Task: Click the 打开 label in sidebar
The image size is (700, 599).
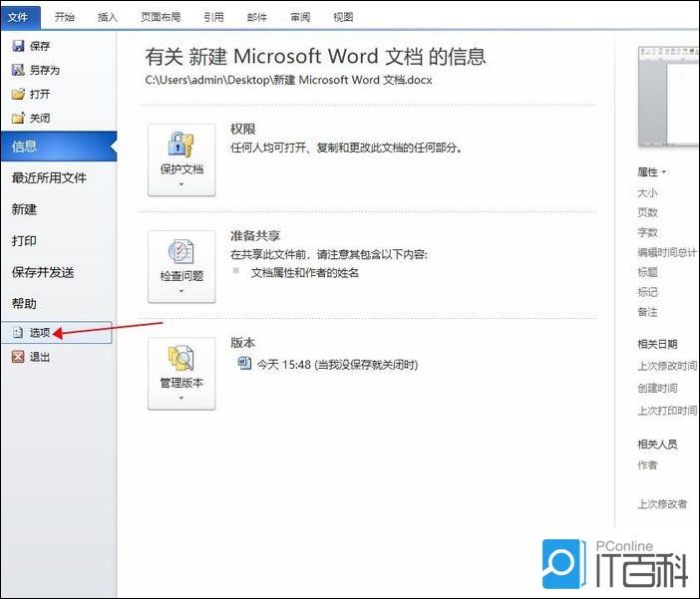Action: pyautogui.click(x=40, y=94)
